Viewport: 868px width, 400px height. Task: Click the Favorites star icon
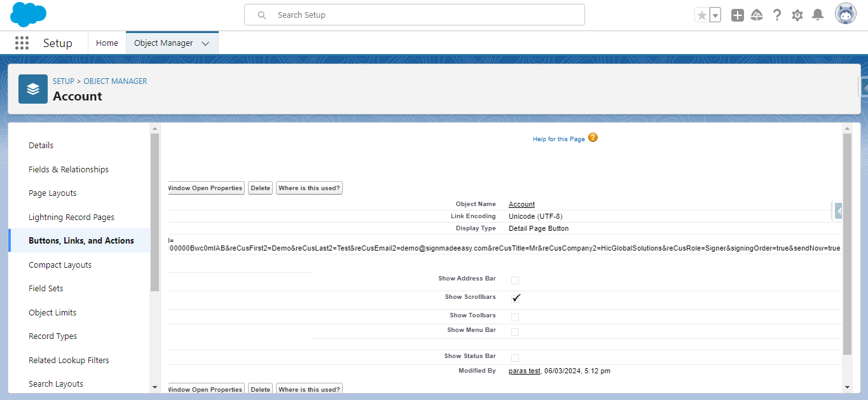coord(702,15)
